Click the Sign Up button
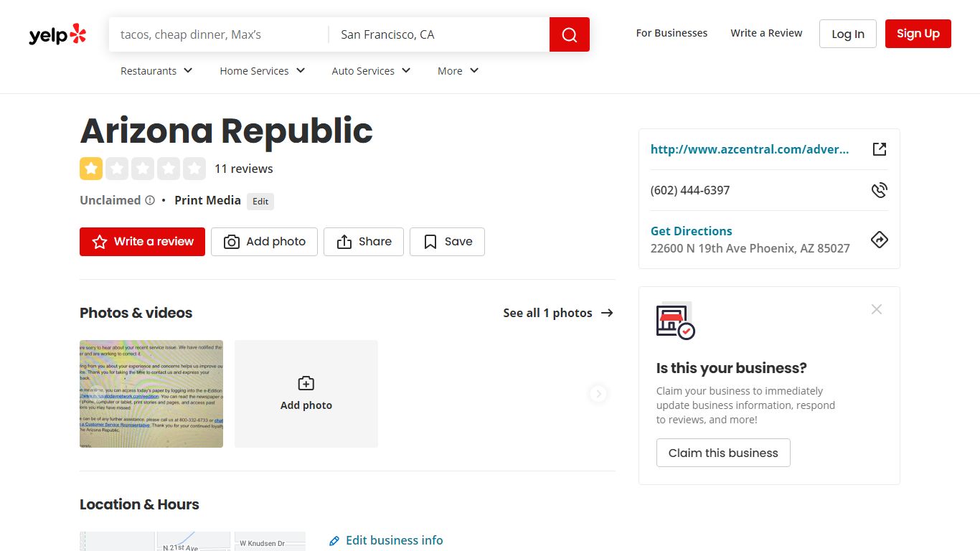The height and width of the screenshot is (551, 980). 918,34
